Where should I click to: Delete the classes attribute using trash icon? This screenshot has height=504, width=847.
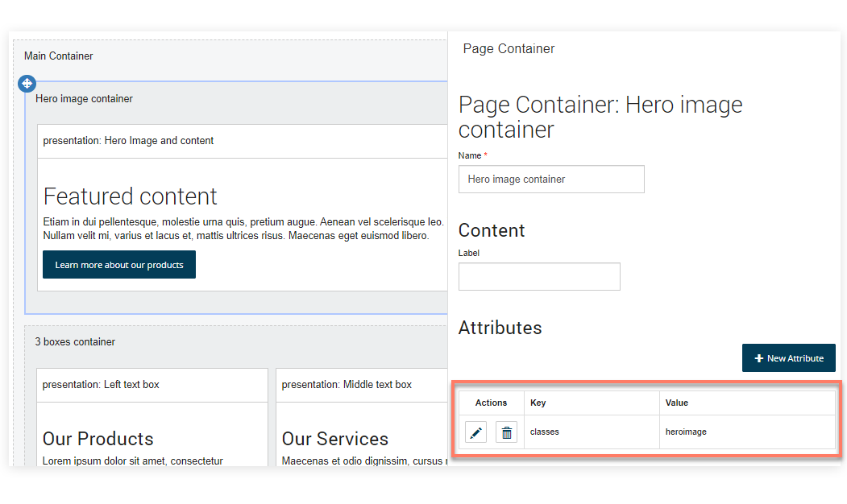(506, 432)
